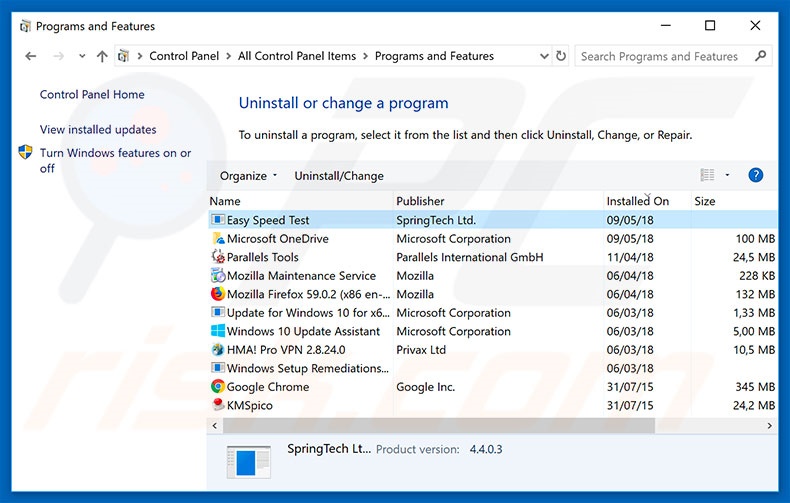Select Microsoft OneDrive in the list
Screen dimensions: 790x503
pyautogui.click(x=278, y=238)
